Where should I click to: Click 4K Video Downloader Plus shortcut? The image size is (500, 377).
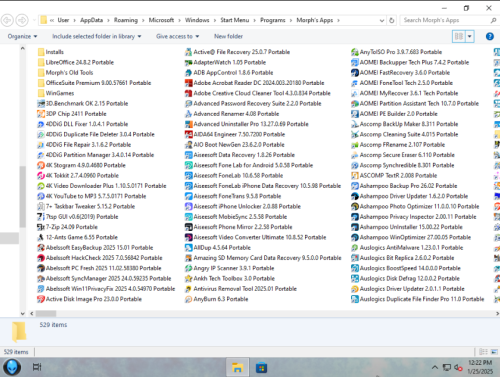click(x=102, y=186)
